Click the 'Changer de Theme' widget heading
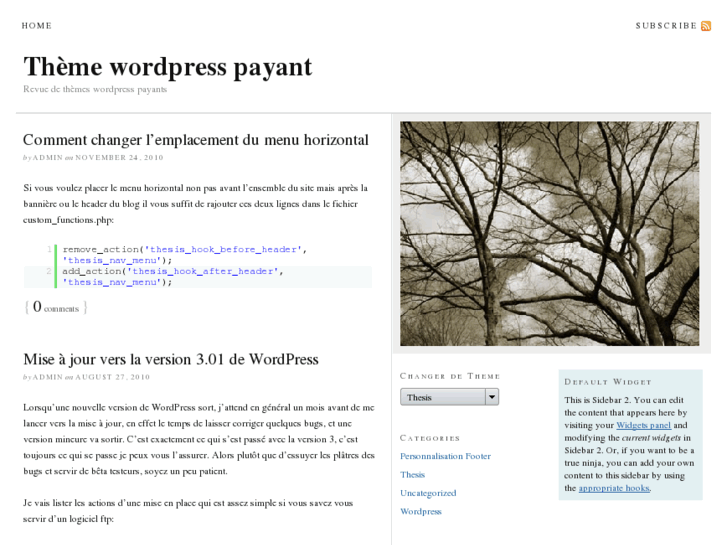 coord(450,376)
